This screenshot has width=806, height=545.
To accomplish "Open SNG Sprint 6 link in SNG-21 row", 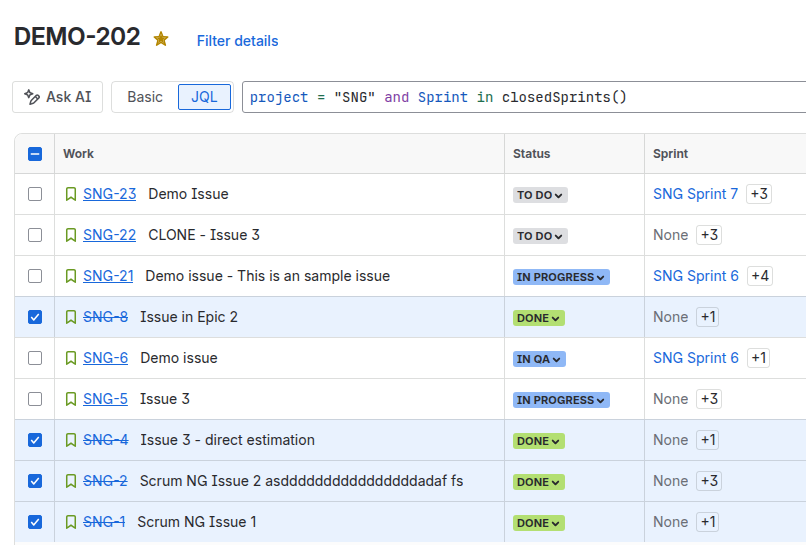I will [695, 276].
